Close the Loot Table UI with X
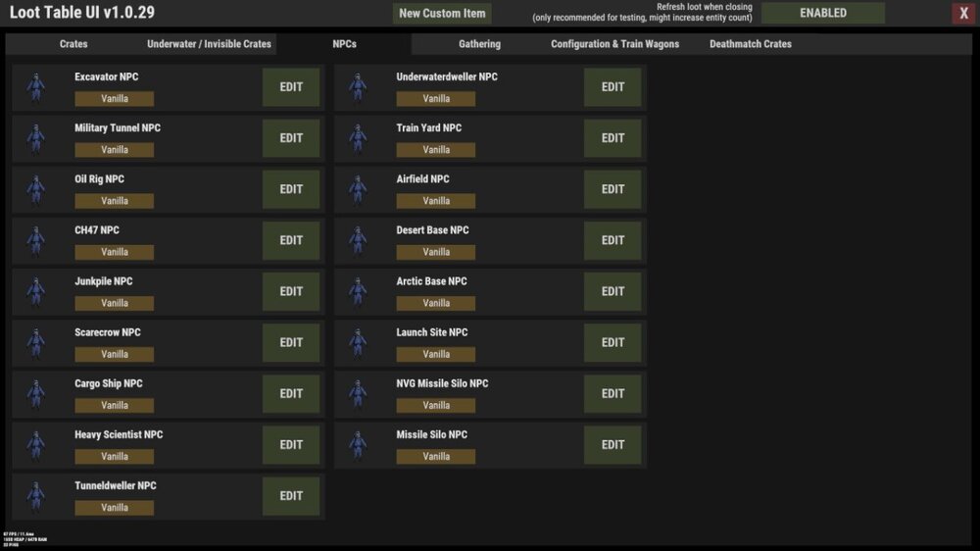 [963, 14]
